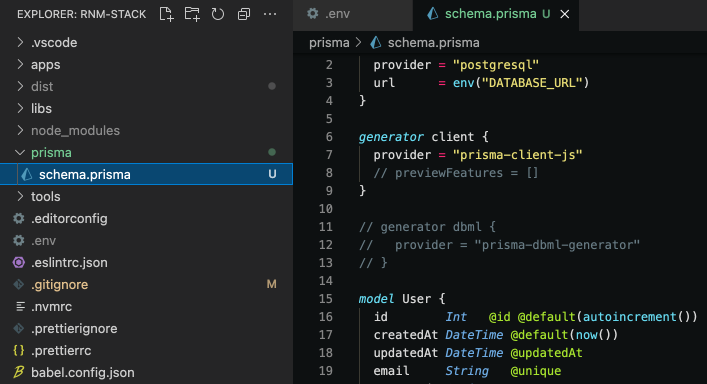Close the schema.prisma editor tab
The height and width of the screenshot is (384, 707).
[x=565, y=14]
